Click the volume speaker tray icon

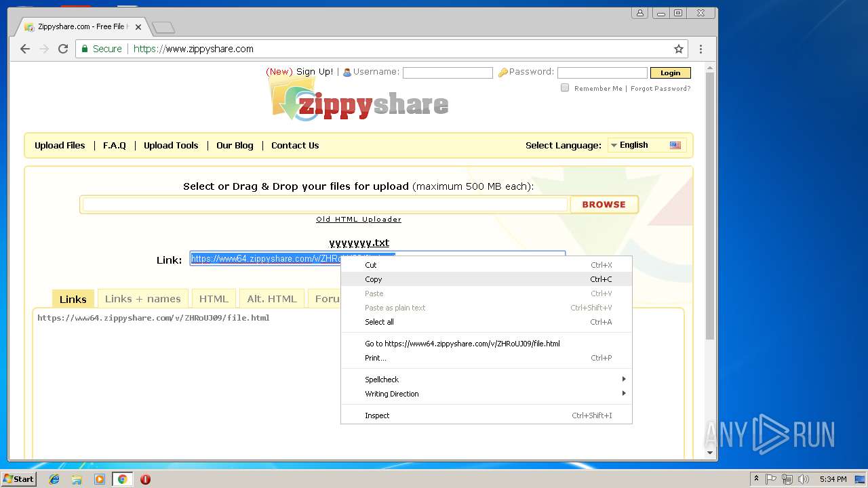pos(804,479)
